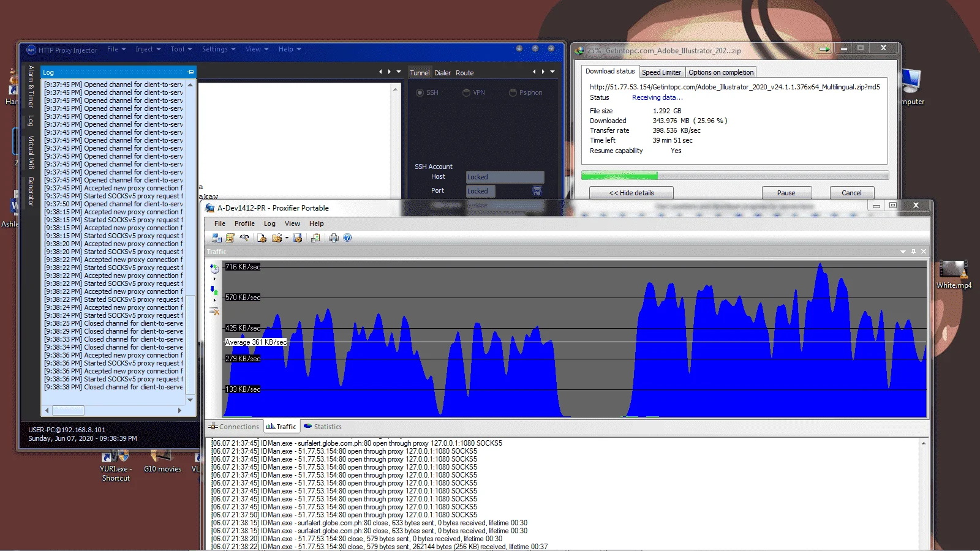Click round up-arrow button in Injector title bar
Screen dimensions: 980x551
(535, 48)
